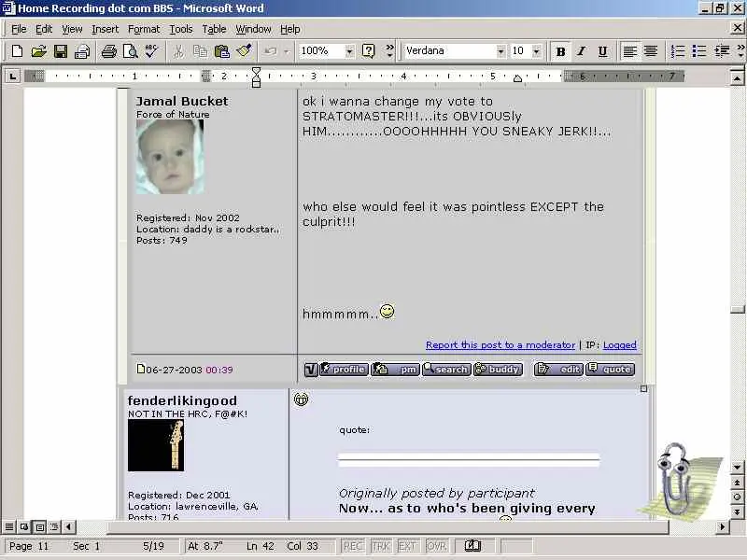The width and height of the screenshot is (747, 560).
Task: Click the pm button in Jamal's post
Action: (x=395, y=369)
